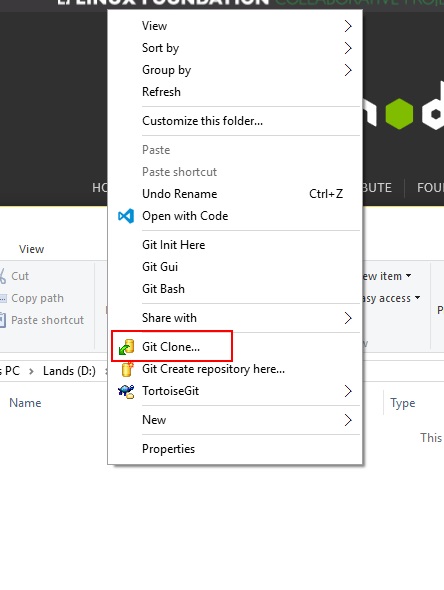Click the Cut scissors icon in ribbon
The height and width of the screenshot is (590, 444).
[x=2, y=276]
